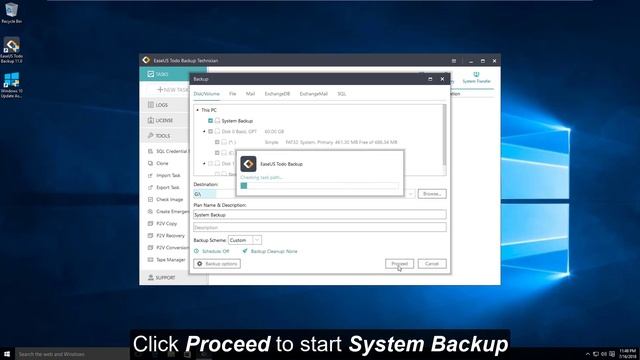
Task: Click the disk tree vertical scrollbar
Action: click(444, 135)
